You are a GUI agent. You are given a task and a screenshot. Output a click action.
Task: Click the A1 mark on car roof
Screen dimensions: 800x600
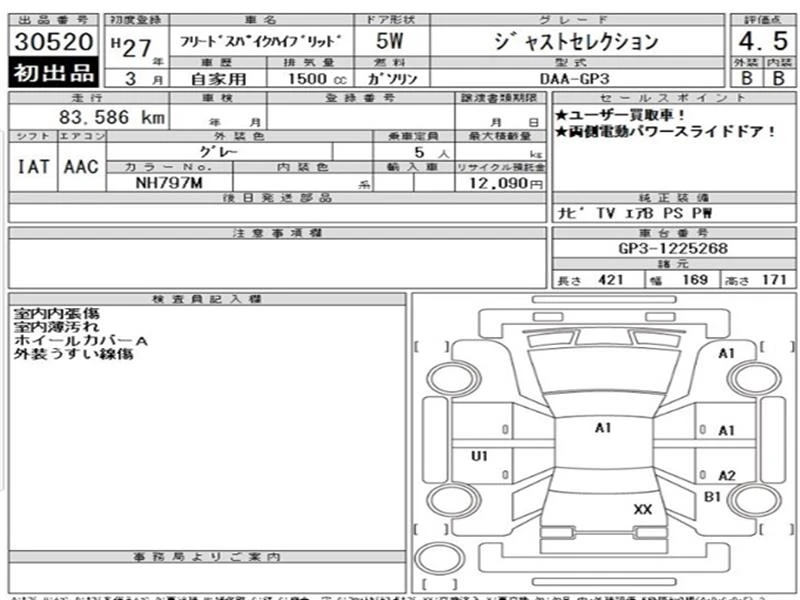(x=603, y=428)
